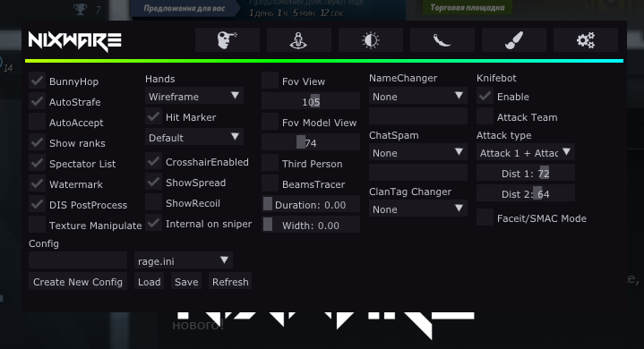This screenshot has width=644, height=349.
Task: Click the ChatSpam text input field
Action: (418, 173)
